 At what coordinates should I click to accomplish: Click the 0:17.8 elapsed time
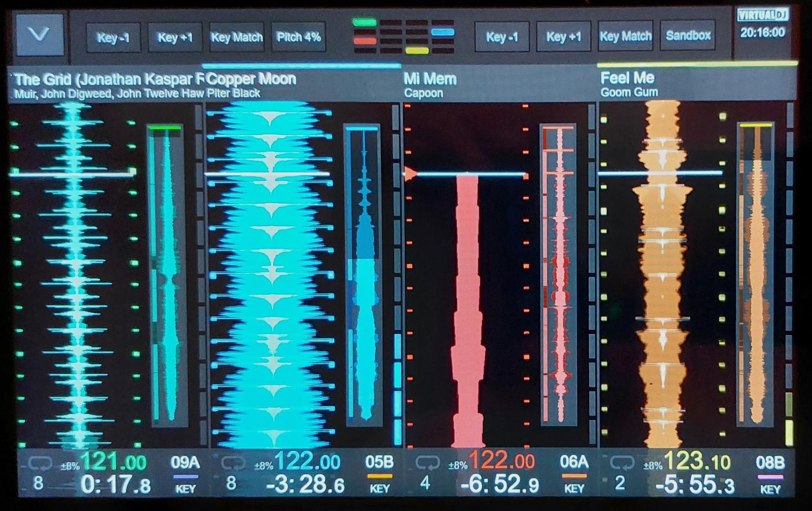pos(116,485)
